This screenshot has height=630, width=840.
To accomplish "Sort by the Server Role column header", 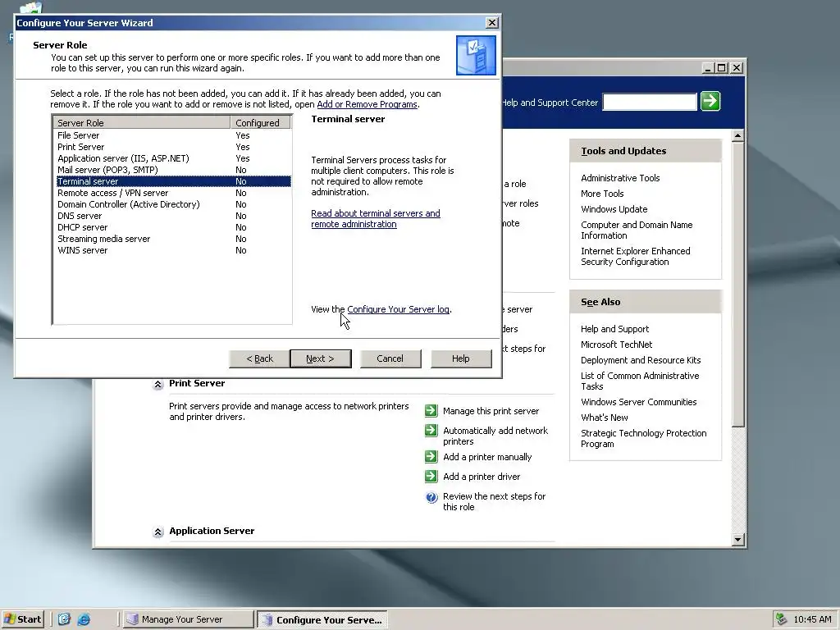I will click(142, 123).
